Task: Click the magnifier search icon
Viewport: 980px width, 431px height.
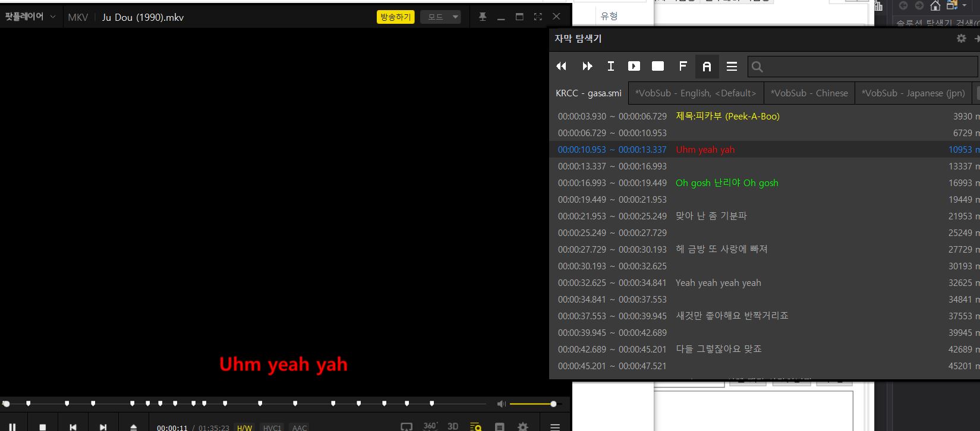Action: point(757,67)
